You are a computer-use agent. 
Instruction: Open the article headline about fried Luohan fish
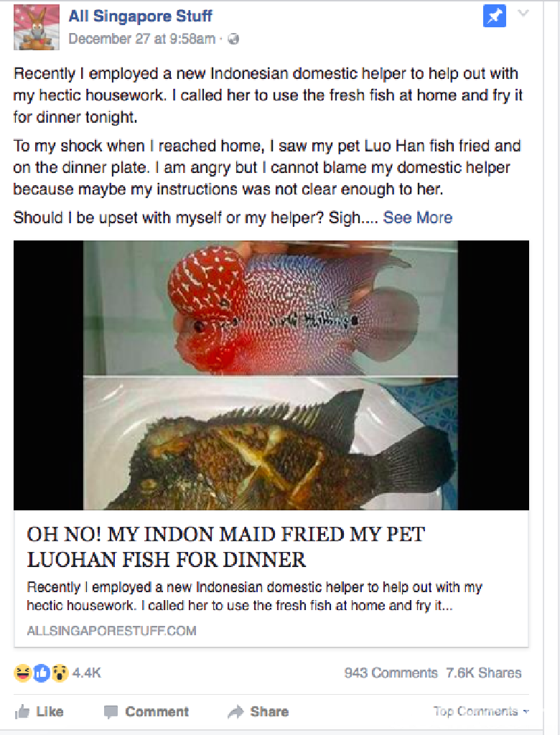(225, 547)
